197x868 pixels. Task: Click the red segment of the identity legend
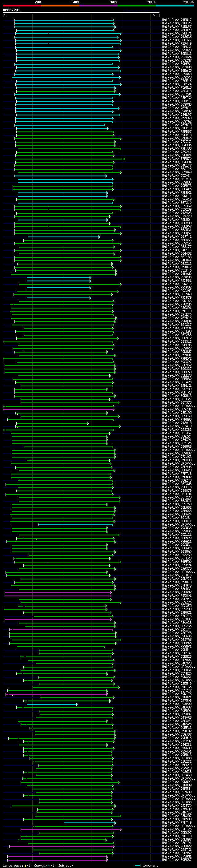(x=22, y=6)
